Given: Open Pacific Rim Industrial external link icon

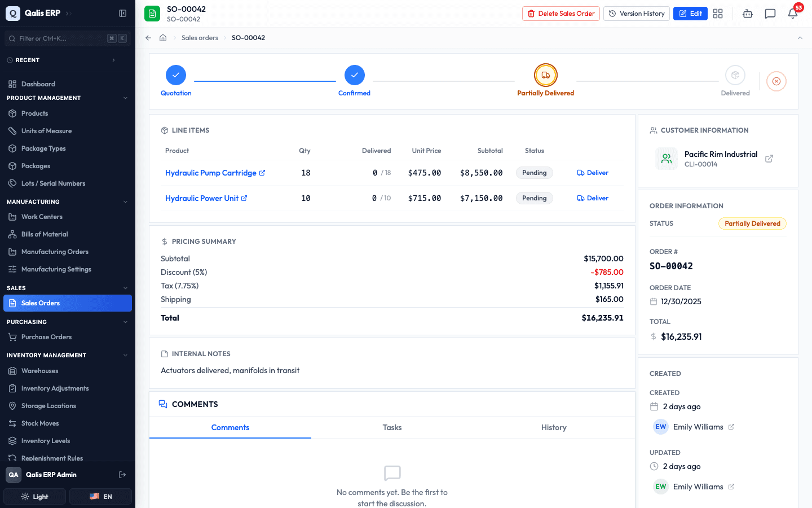Looking at the screenshot, I should tap(769, 159).
